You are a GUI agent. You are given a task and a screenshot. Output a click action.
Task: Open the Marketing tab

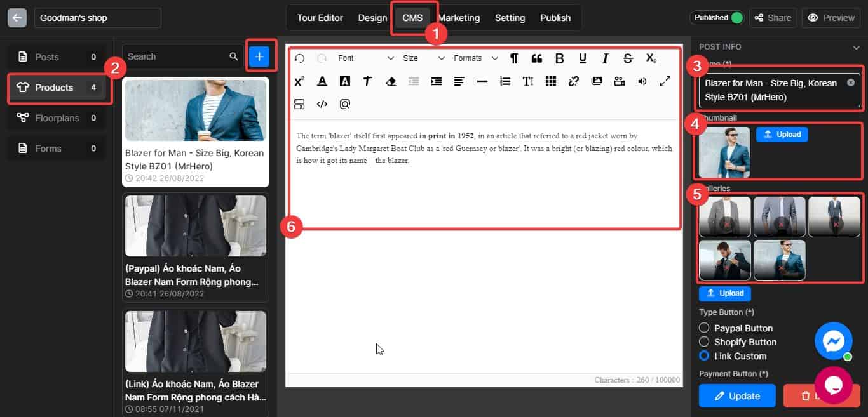[459, 18]
